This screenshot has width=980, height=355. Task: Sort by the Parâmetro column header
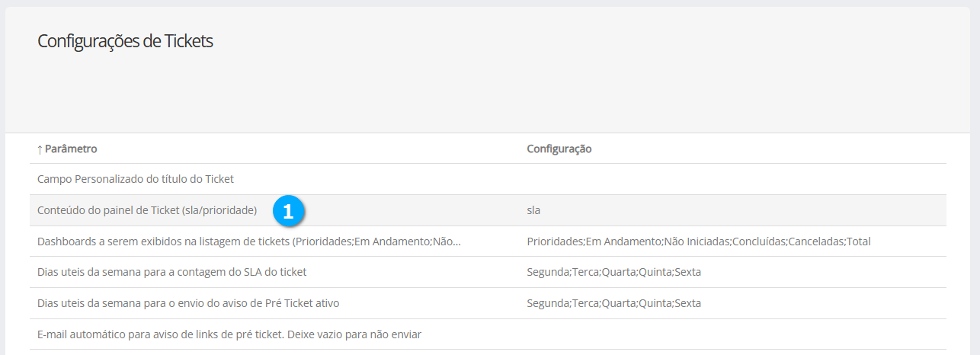tap(71, 149)
